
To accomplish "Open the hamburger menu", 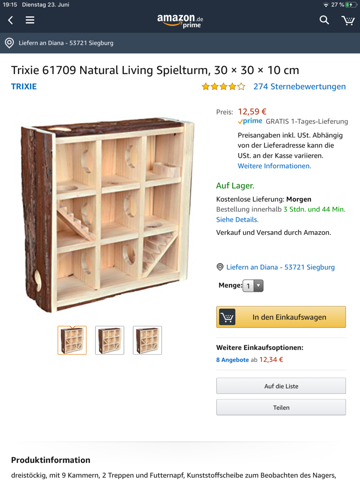I will (30, 20).
